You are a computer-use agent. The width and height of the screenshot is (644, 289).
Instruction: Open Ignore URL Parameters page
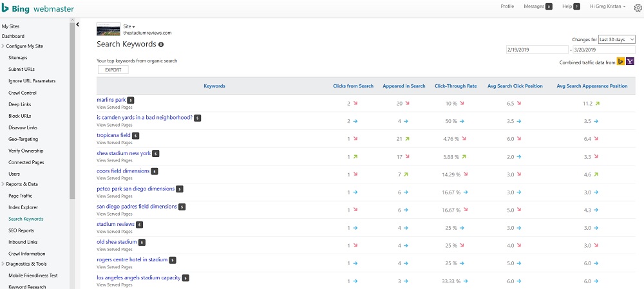32,81
